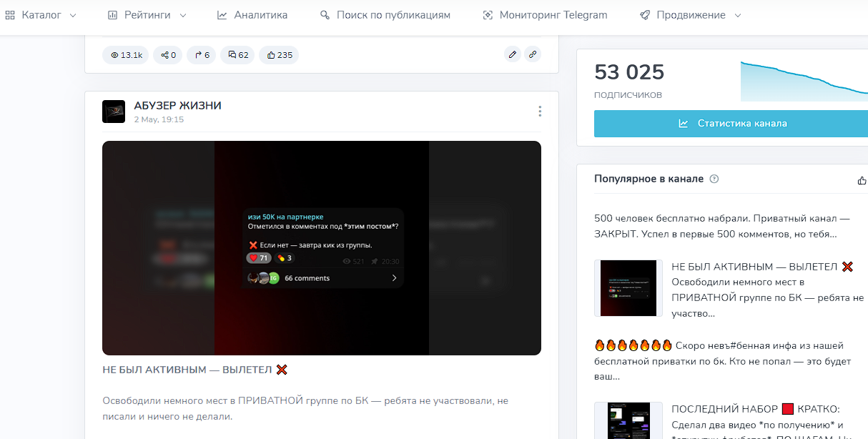The width and height of the screenshot is (868, 439).
Task: Click the post link chain icon
Action: tap(532, 54)
